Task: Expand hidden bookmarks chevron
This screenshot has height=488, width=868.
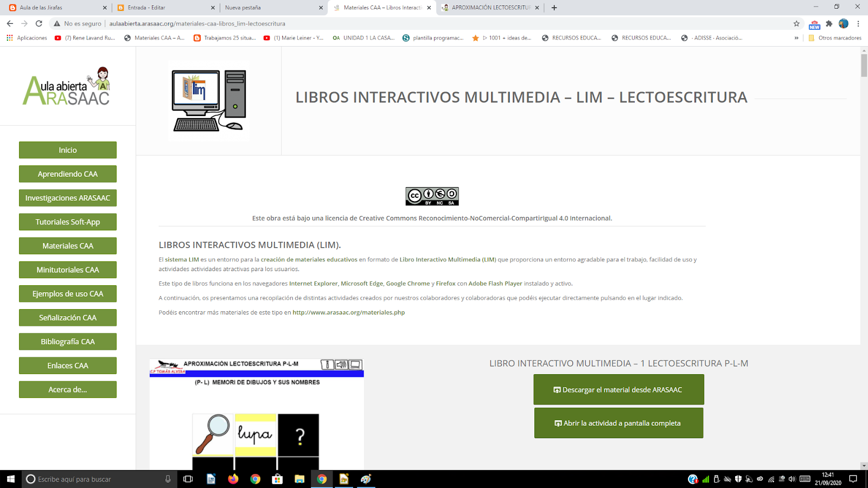Action: click(x=796, y=38)
